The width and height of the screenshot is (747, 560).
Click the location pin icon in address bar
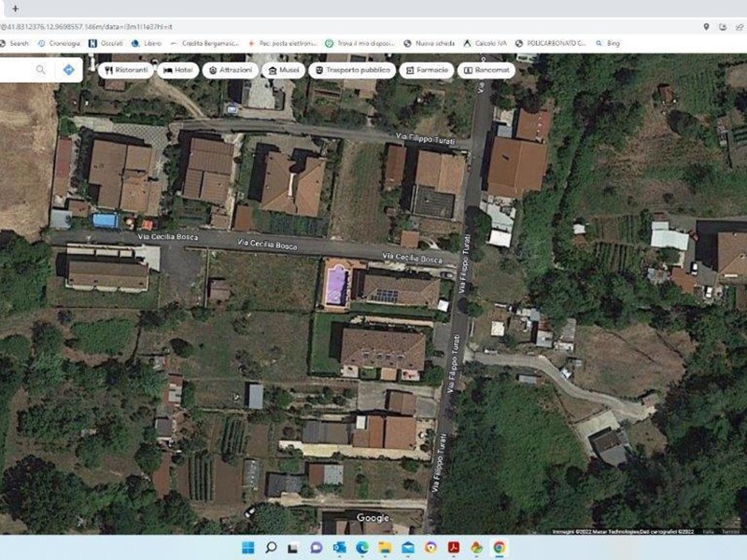(x=706, y=27)
